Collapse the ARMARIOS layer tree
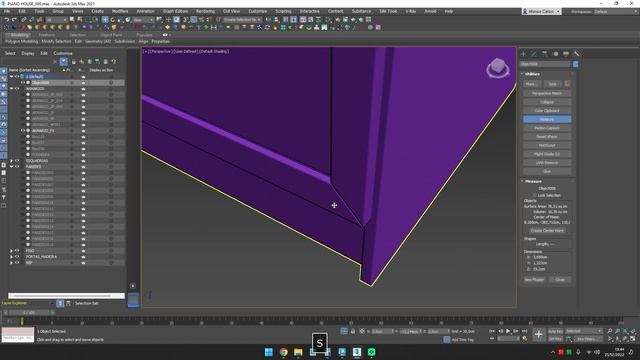This screenshot has width=640, height=360. (11, 89)
